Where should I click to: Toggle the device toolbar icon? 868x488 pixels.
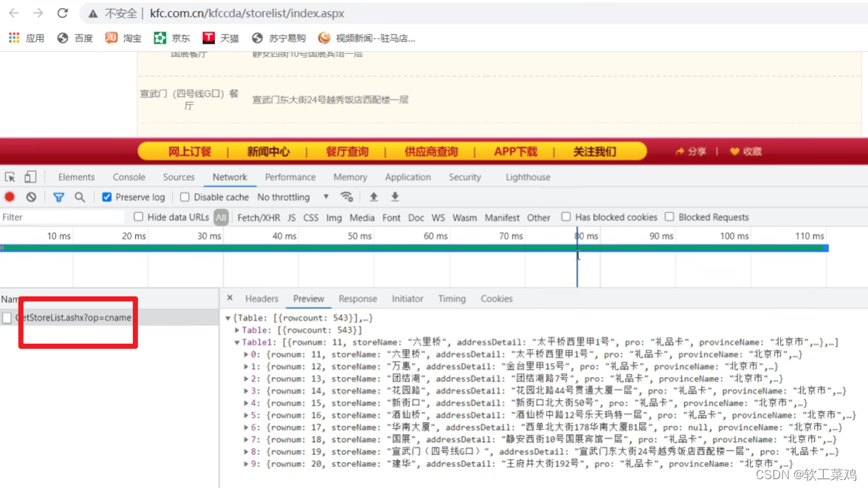tap(30, 177)
